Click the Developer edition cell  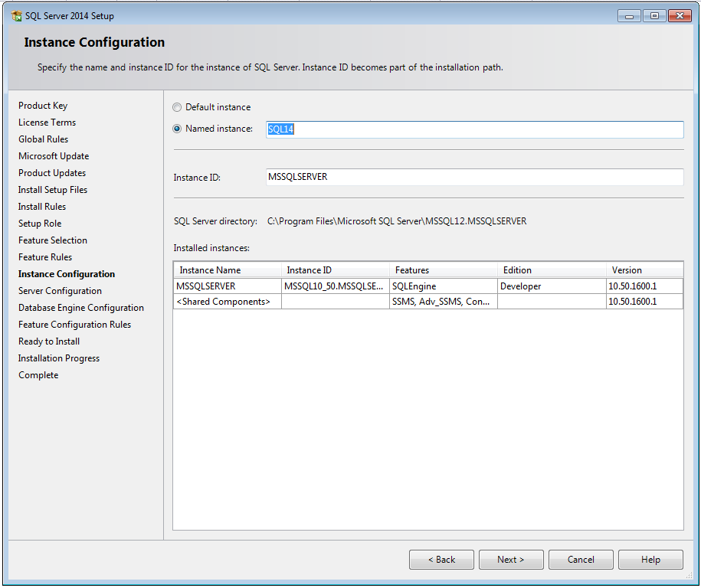tap(552, 286)
